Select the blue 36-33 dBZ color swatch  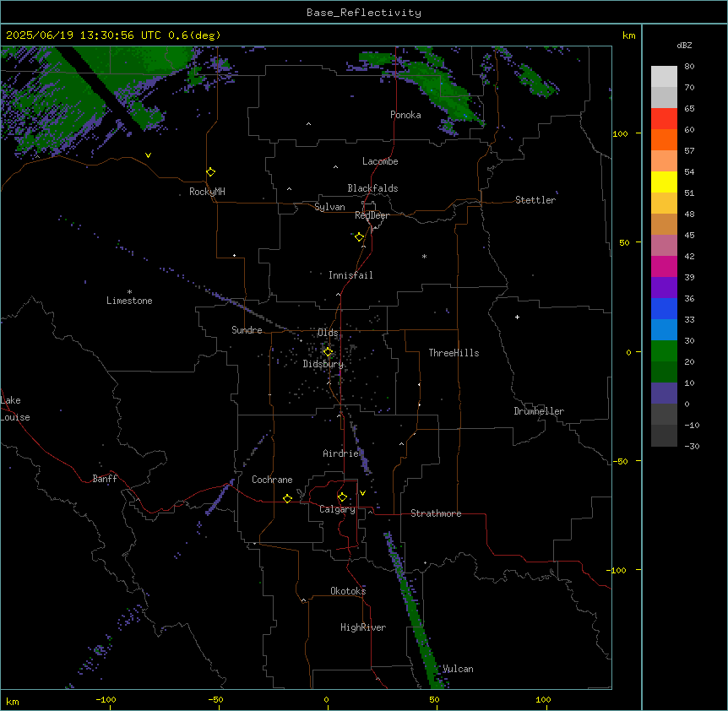[664, 308]
